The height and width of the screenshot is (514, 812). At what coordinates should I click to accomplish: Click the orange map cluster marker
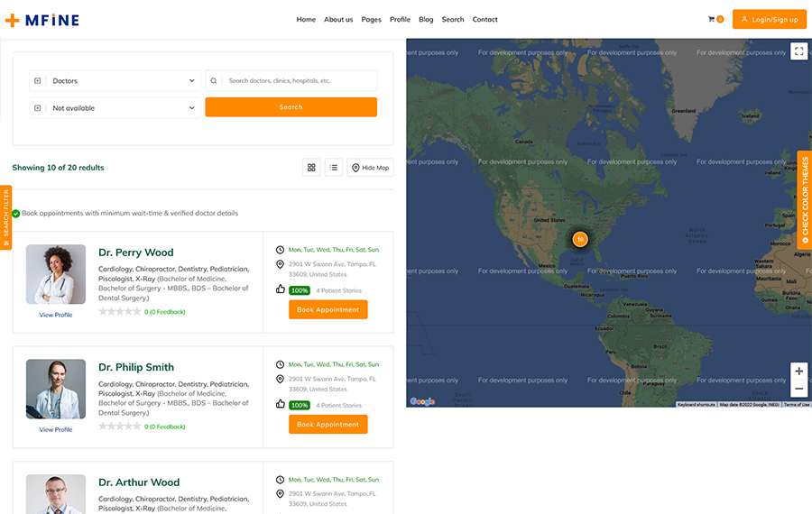tap(580, 239)
